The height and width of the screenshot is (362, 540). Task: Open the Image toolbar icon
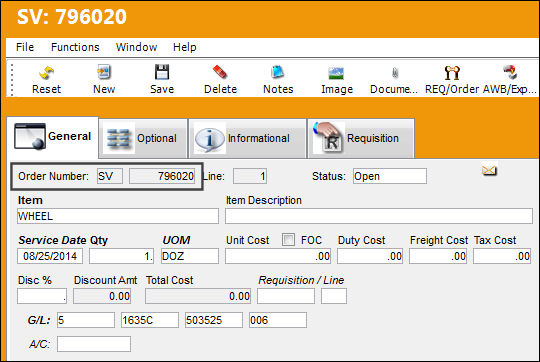coord(336,73)
